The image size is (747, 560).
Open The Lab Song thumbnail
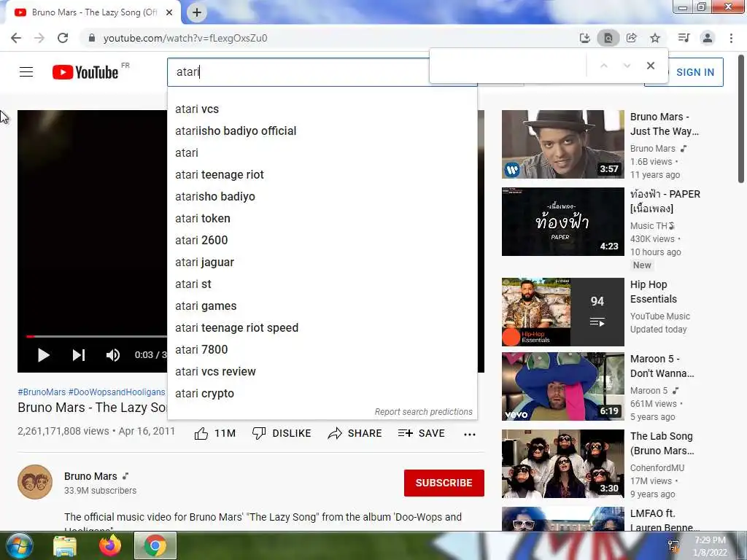click(x=562, y=463)
